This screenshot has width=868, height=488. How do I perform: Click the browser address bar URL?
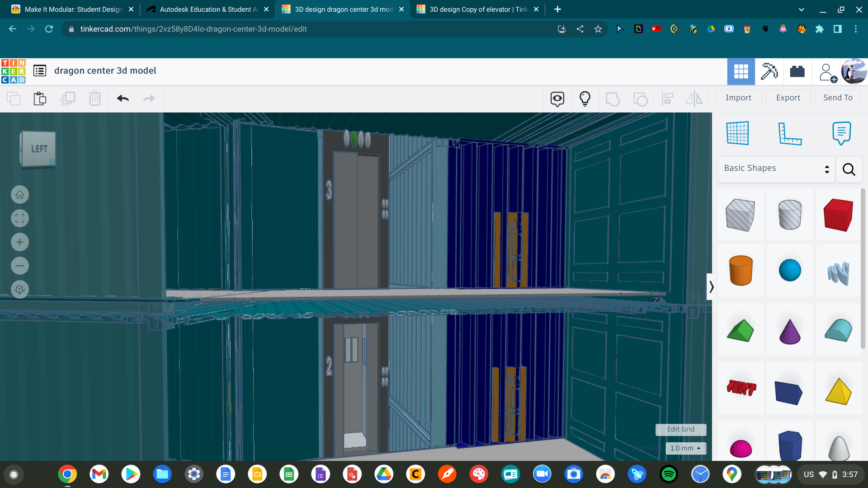point(193,29)
